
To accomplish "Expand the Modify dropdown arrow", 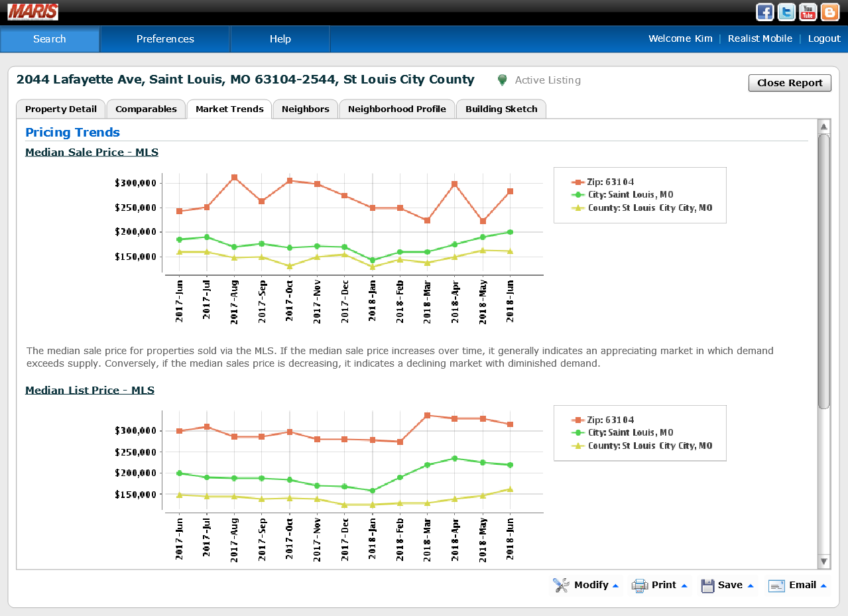I will point(615,585).
